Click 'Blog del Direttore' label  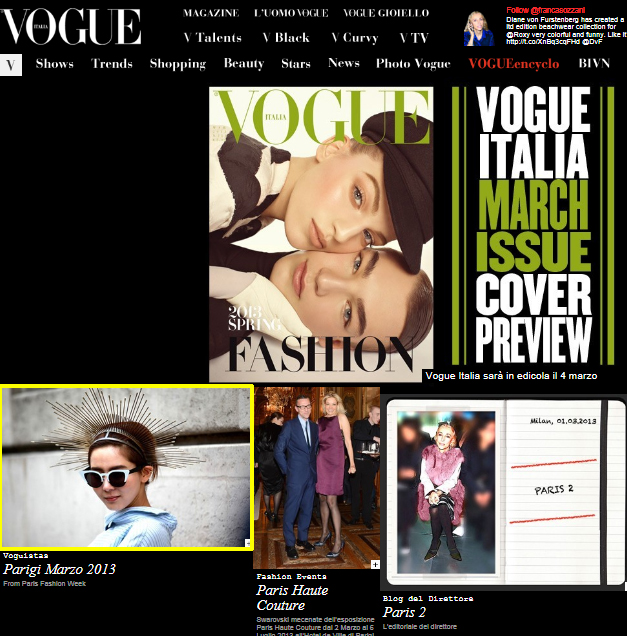coord(427,599)
